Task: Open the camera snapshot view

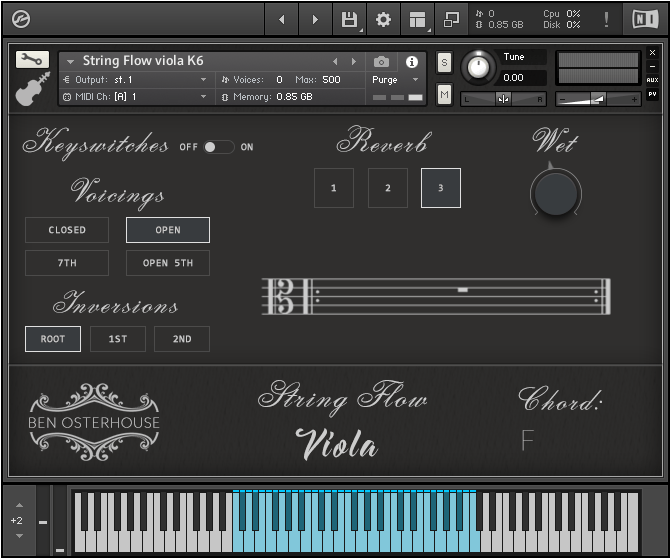Action: pyautogui.click(x=381, y=62)
